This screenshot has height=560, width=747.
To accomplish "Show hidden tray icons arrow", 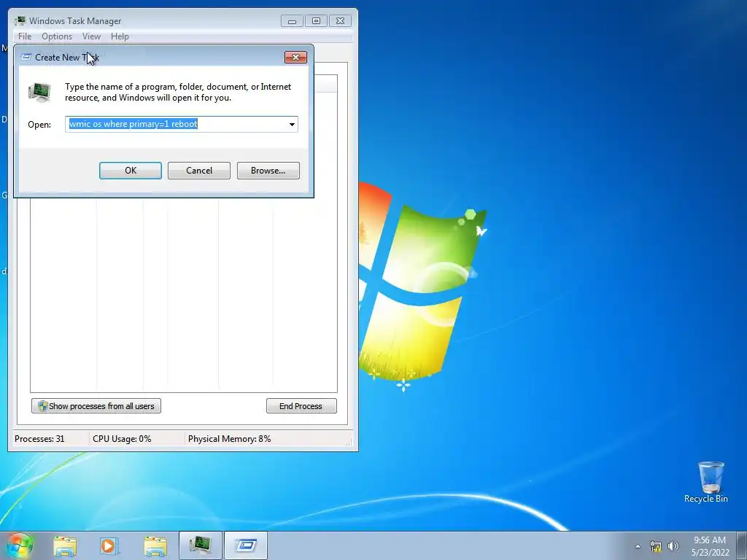I will (638, 546).
